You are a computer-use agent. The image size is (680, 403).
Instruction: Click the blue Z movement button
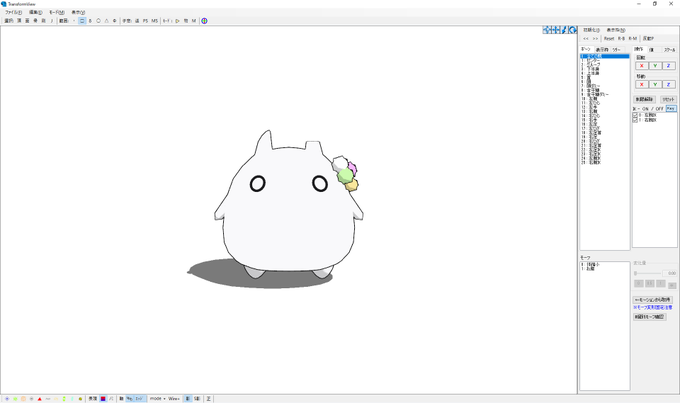click(668, 85)
